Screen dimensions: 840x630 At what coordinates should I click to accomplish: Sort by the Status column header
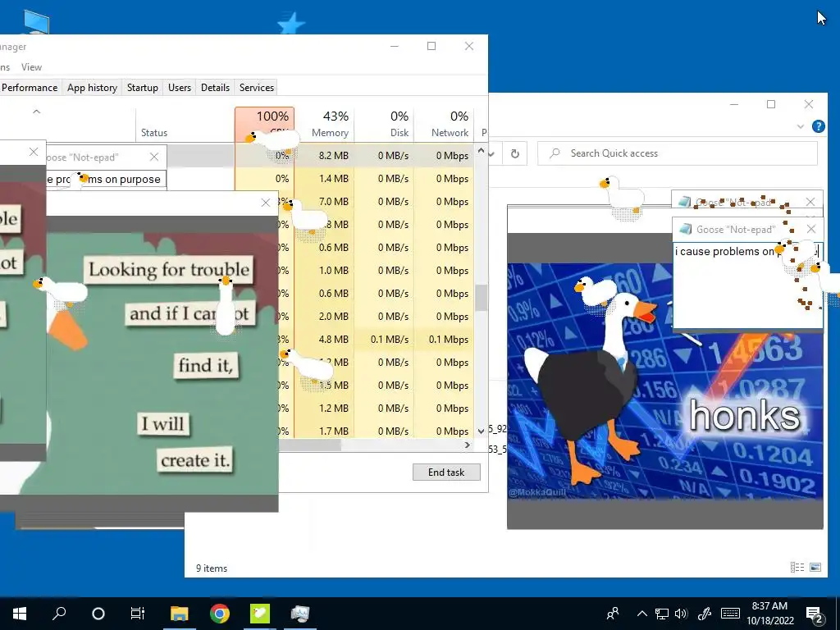(185, 125)
